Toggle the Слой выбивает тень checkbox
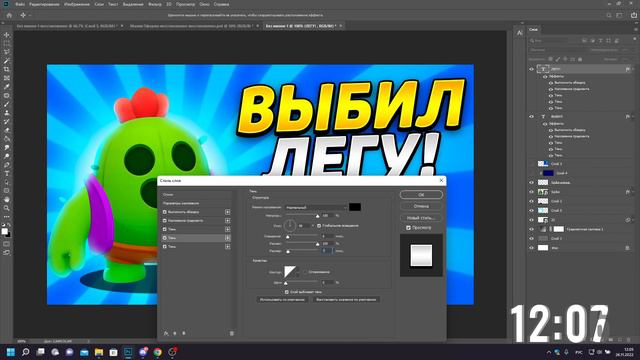Viewport: 640px width, 360px height. coord(287,292)
